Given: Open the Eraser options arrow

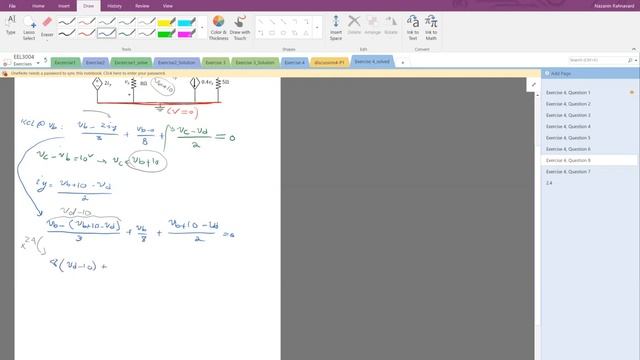Looking at the screenshot, I should [x=47, y=40].
